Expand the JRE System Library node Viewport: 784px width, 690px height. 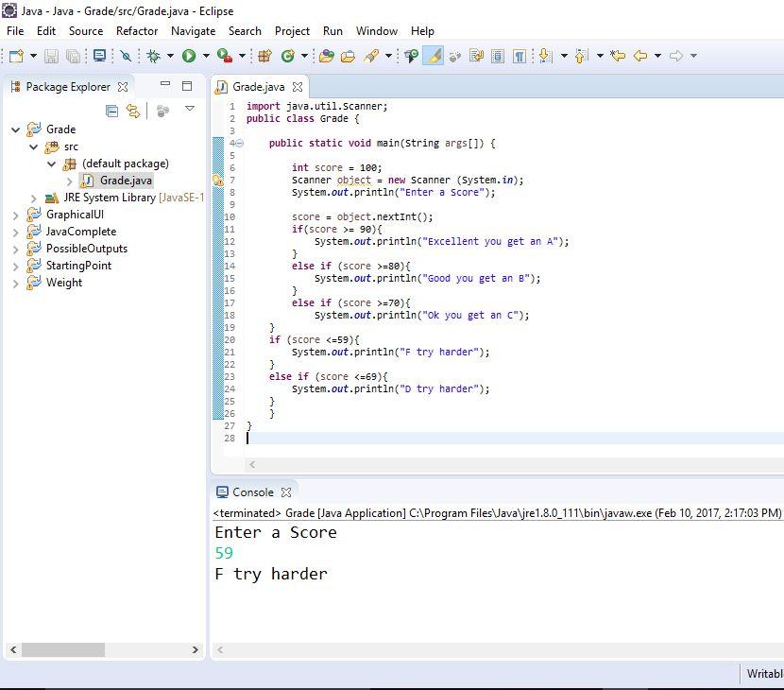(x=34, y=198)
